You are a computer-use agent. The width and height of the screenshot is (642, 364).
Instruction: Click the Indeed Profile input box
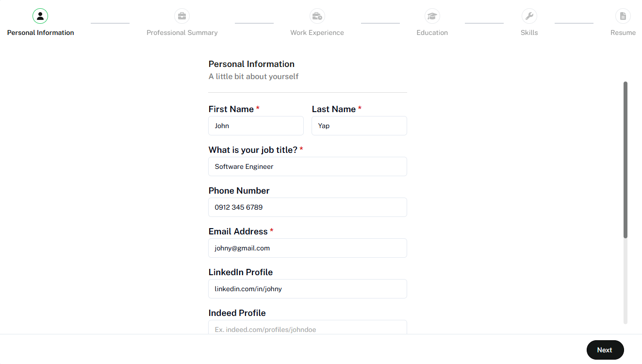click(308, 328)
